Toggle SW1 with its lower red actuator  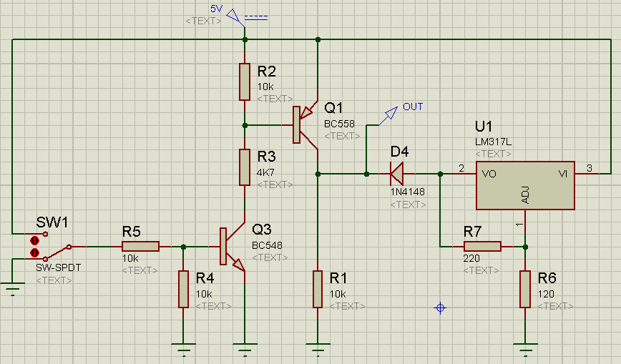tap(35, 252)
